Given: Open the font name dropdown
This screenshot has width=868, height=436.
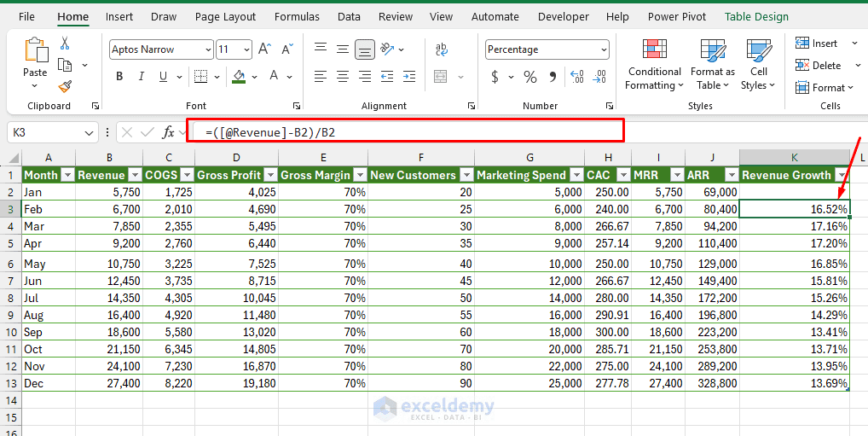Looking at the screenshot, I should tap(208, 49).
